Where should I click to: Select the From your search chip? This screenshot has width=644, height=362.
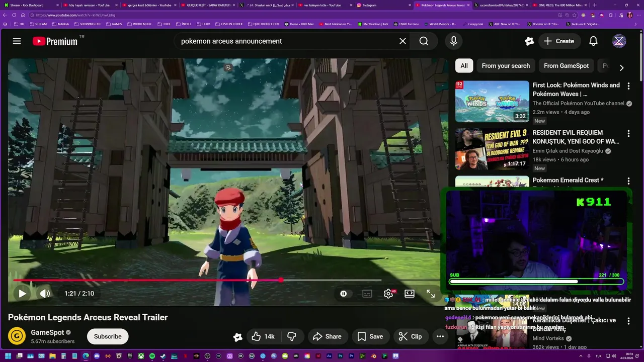[x=506, y=66]
